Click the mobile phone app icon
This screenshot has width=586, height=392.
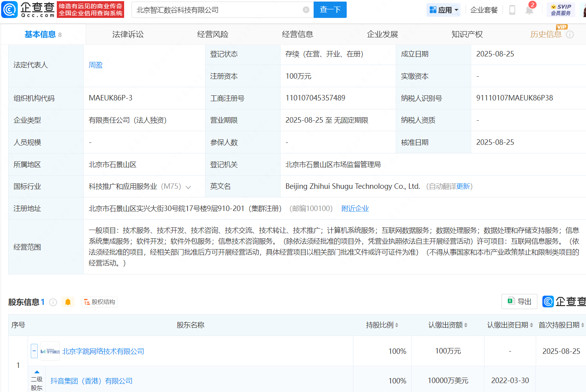pyautogui.click(x=512, y=10)
